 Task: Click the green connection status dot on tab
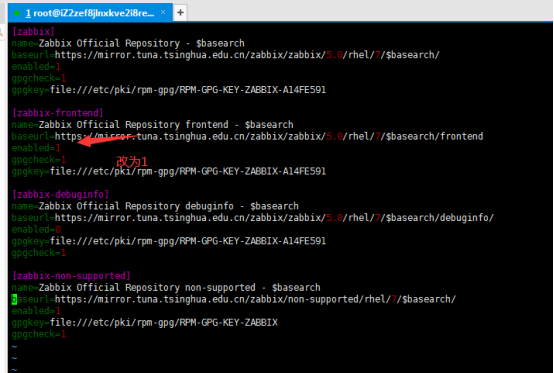click(17, 13)
